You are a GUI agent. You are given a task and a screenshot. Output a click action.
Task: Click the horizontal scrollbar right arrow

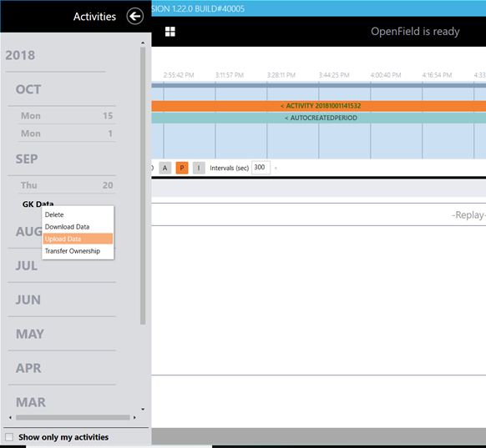pyautogui.click(x=134, y=418)
